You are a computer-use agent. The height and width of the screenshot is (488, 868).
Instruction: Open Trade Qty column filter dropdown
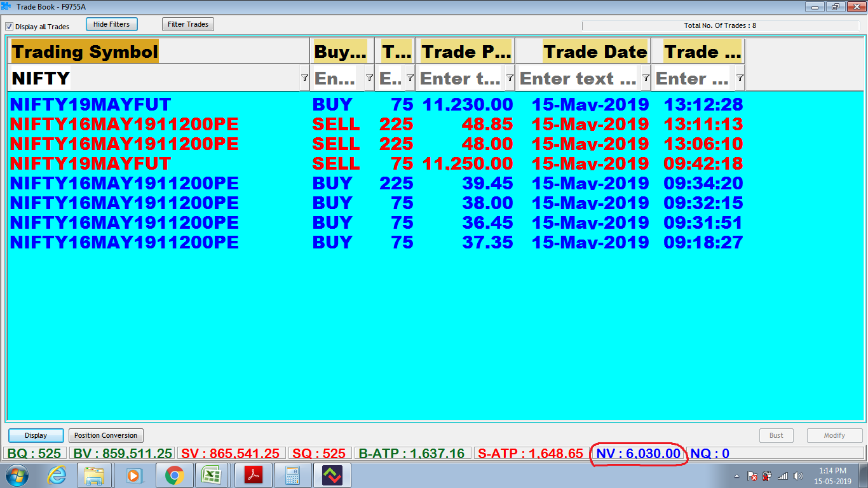[410, 78]
